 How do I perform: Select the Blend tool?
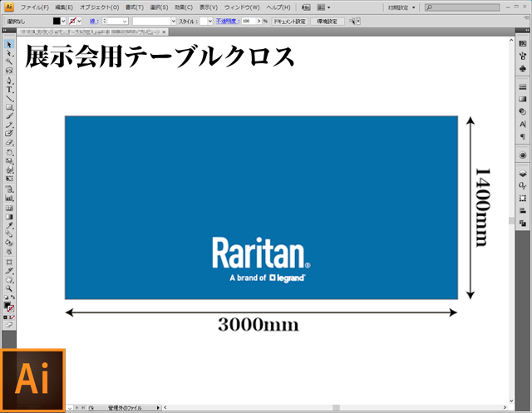click(x=9, y=234)
